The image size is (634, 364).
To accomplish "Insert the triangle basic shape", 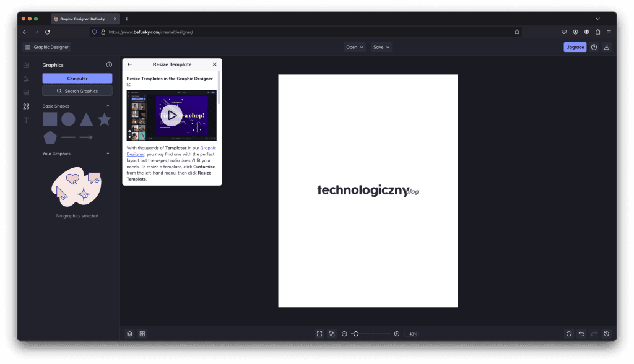I will click(x=86, y=119).
